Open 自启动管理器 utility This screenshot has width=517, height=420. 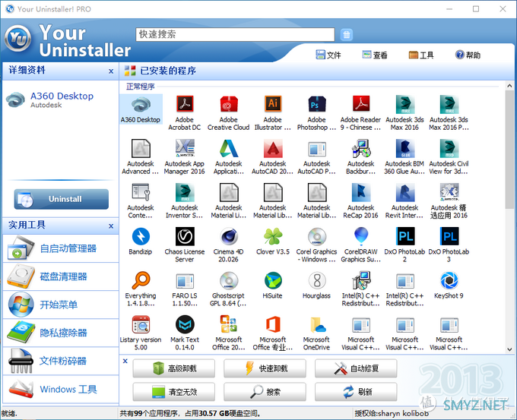point(61,248)
